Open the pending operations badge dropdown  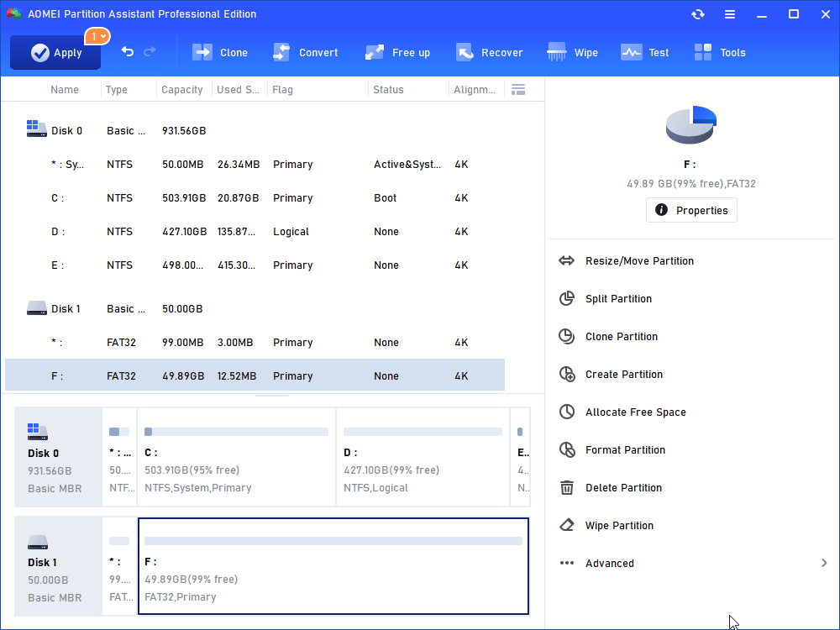97,36
